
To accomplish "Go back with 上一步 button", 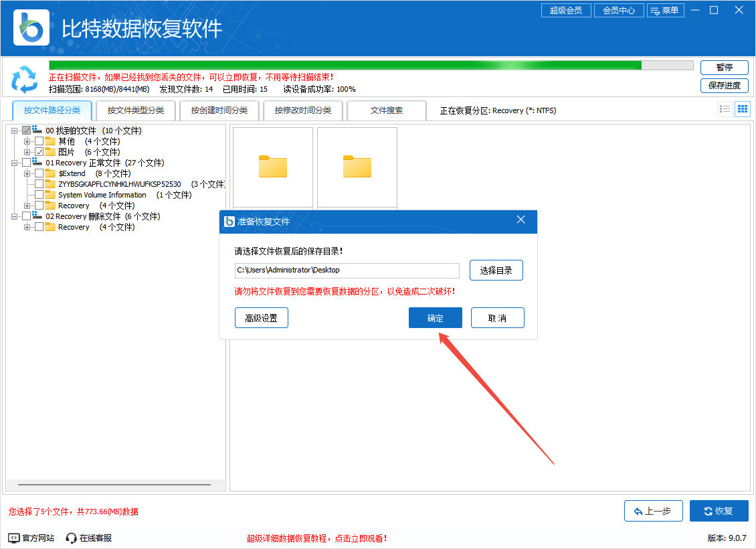I will (x=653, y=511).
